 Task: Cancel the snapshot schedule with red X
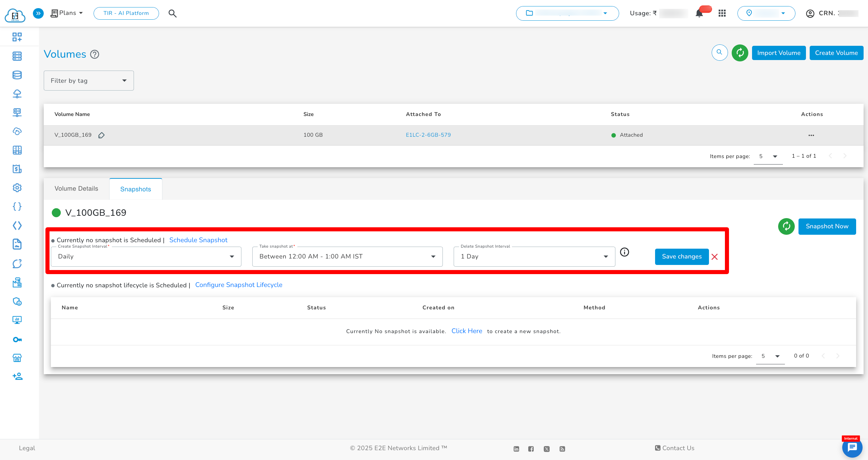click(x=715, y=257)
